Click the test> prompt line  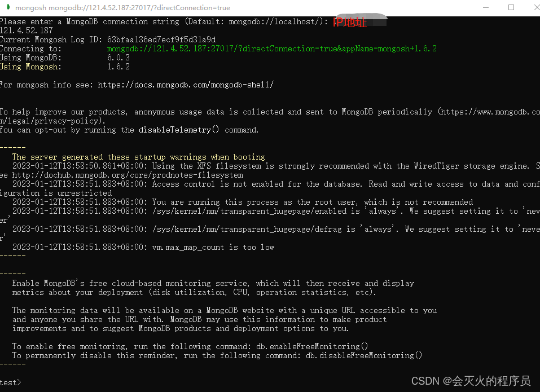[x=11, y=382]
